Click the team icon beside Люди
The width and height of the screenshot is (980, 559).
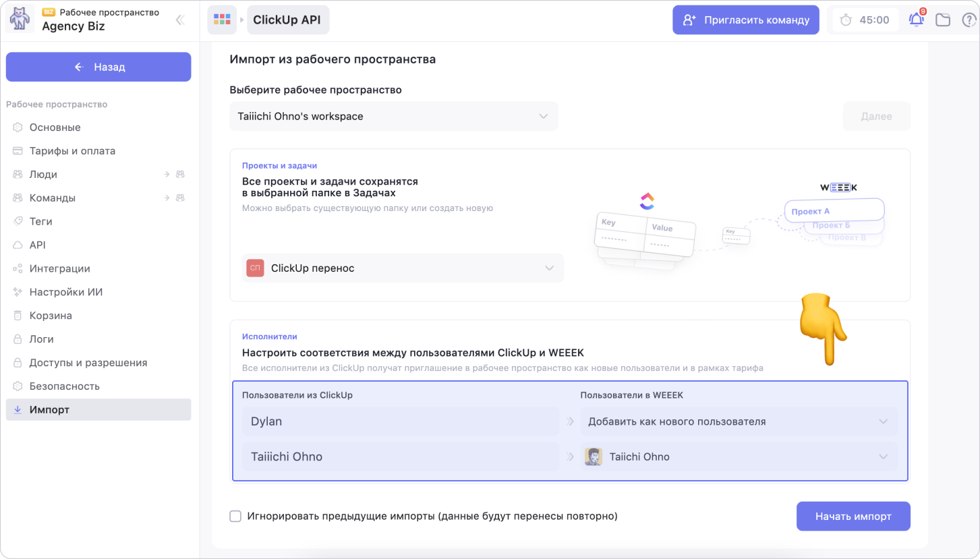180,175
